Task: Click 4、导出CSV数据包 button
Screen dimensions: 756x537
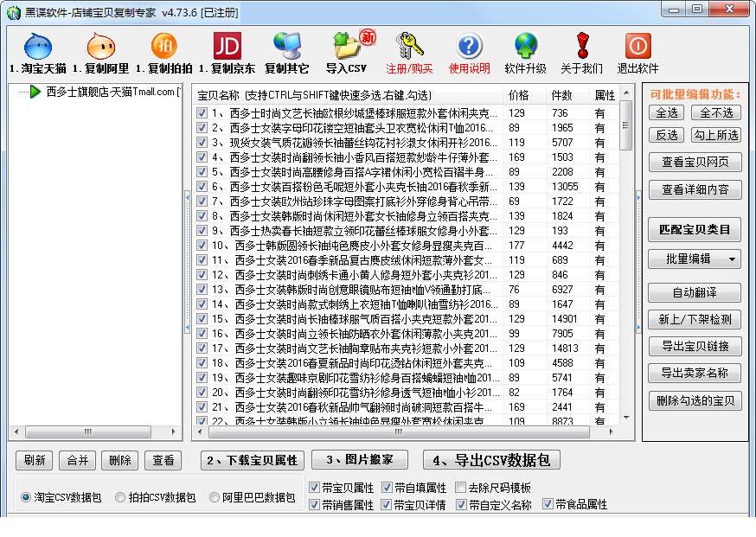Action: tap(491, 459)
